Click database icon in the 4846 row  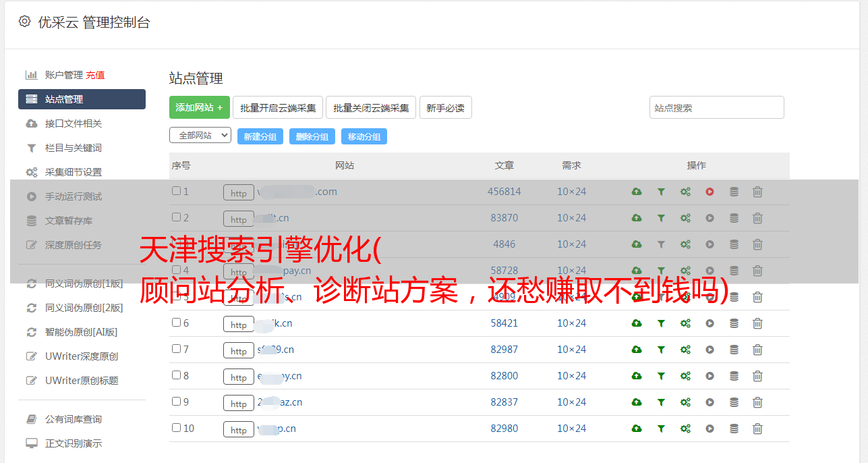point(734,244)
